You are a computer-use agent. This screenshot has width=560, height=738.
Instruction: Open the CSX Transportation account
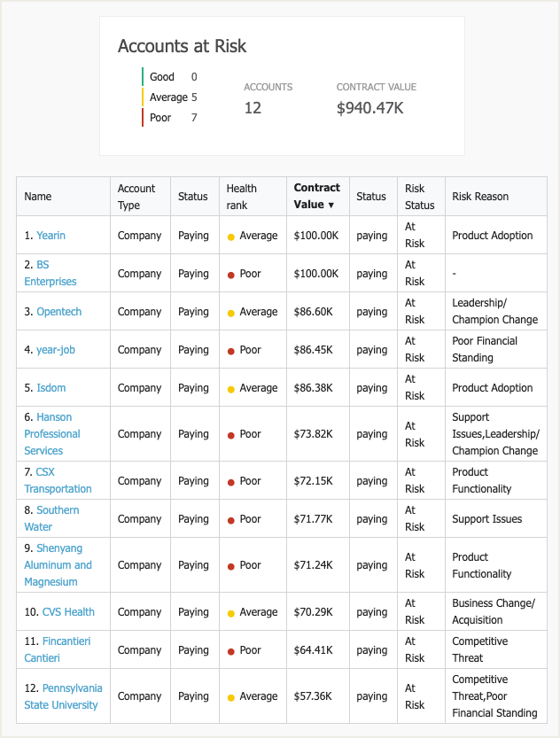click(x=58, y=481)
